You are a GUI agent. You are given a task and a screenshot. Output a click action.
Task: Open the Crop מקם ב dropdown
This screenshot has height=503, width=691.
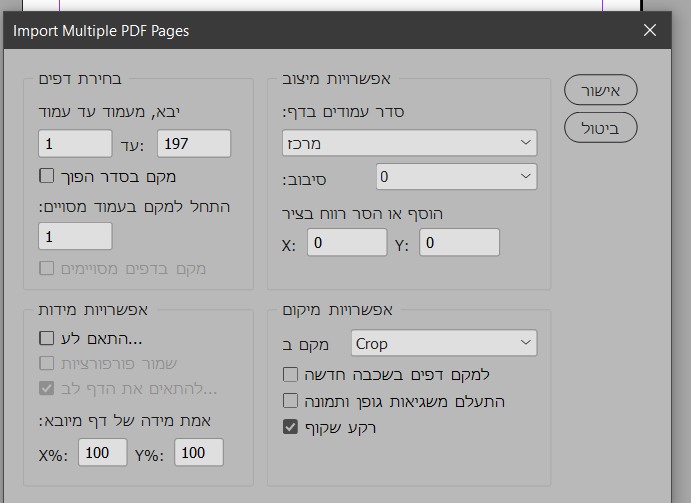coord(443,343)
